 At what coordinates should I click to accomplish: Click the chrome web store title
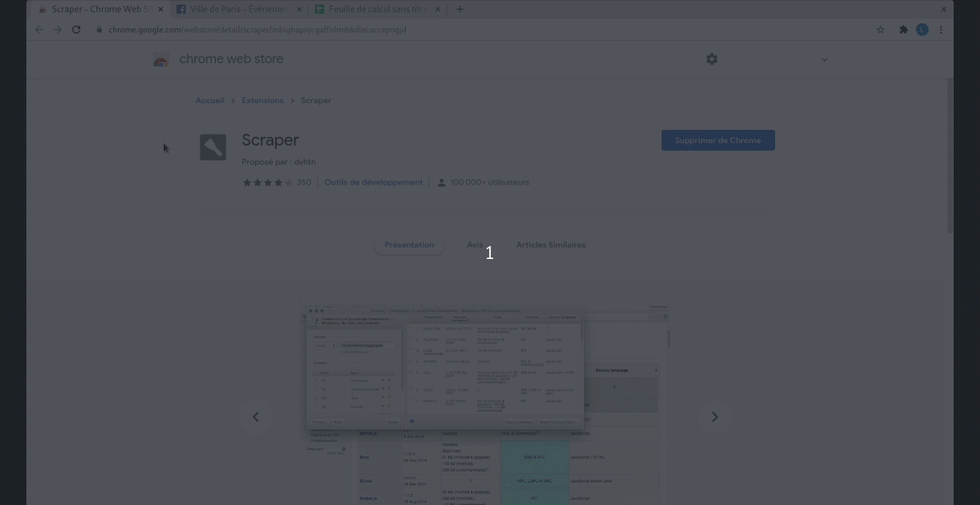[x=231, y=59]
